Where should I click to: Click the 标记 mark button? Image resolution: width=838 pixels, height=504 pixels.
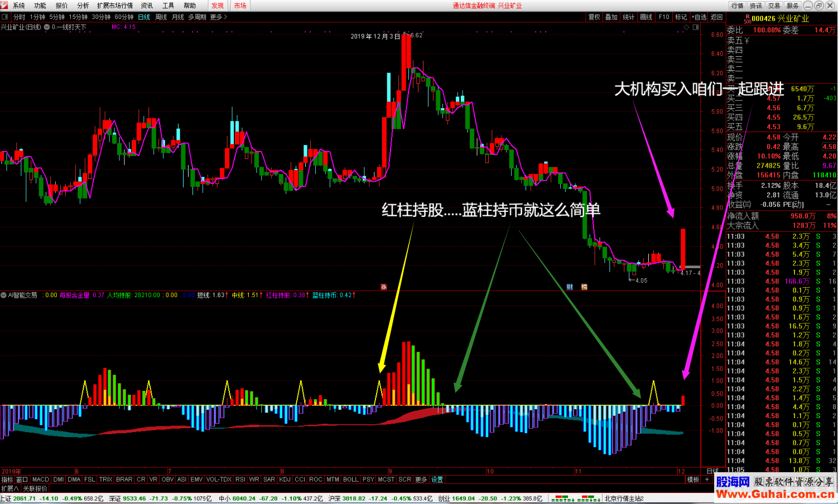pyautogui.click(x=681, y=17)
